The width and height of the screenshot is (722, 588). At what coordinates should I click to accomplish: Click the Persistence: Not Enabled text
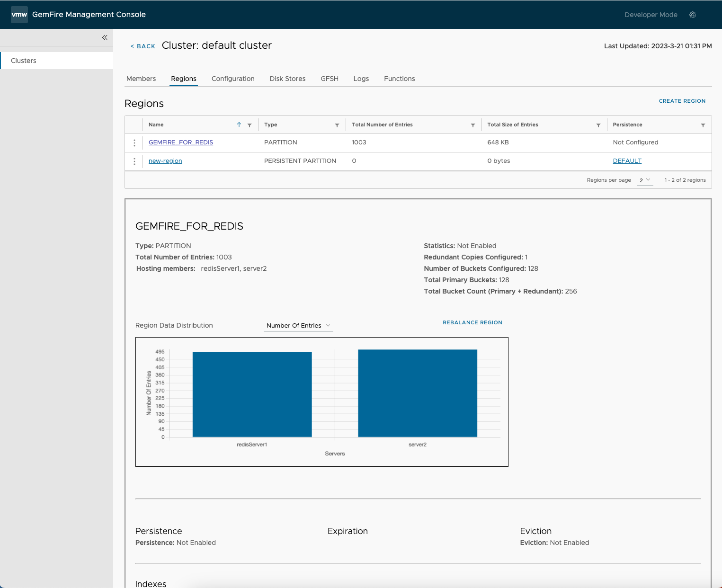tap(176, 543)
